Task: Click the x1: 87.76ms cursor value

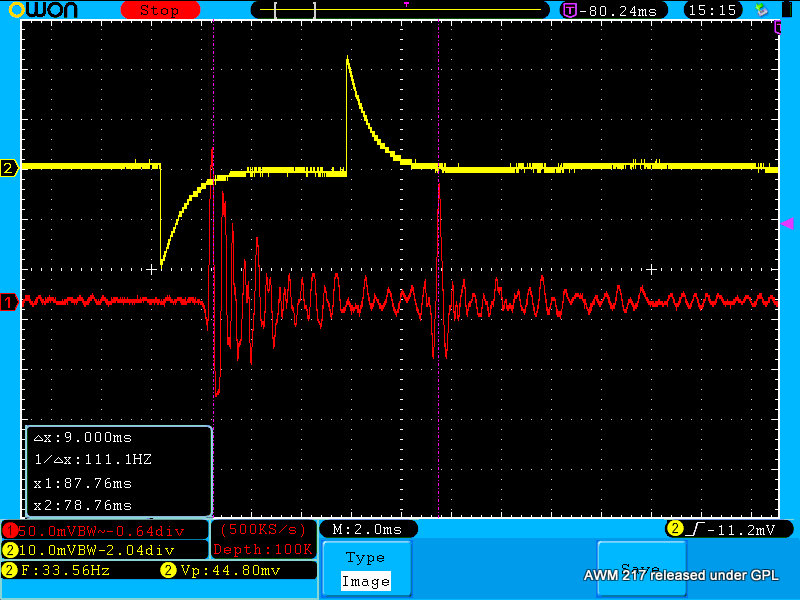Action: 83,483
